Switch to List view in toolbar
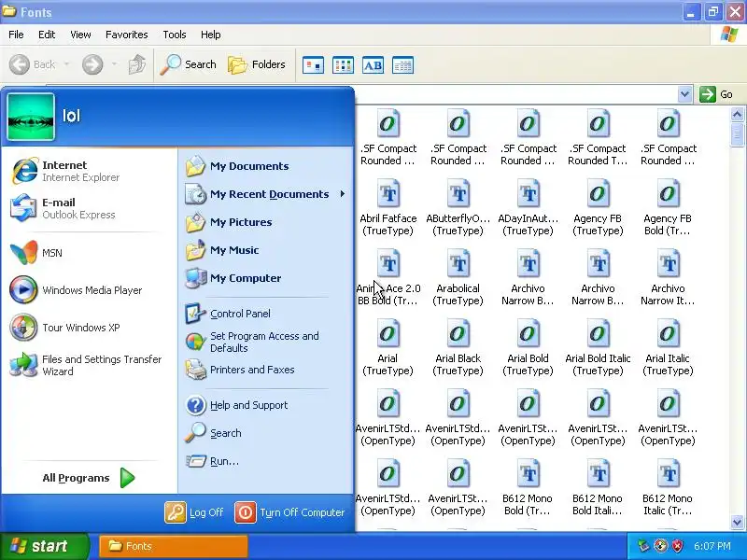The width and height of the screenshot is (747, 560). coord(343,65)
